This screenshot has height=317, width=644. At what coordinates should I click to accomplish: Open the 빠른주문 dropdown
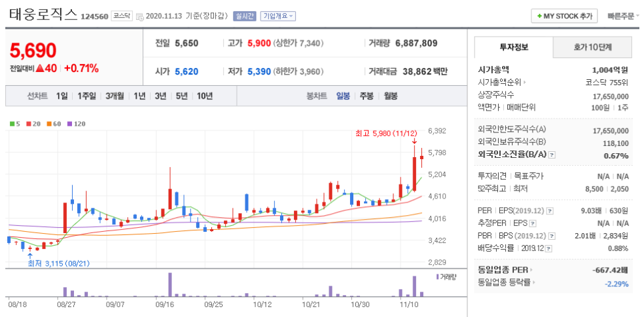click(623, 17)
